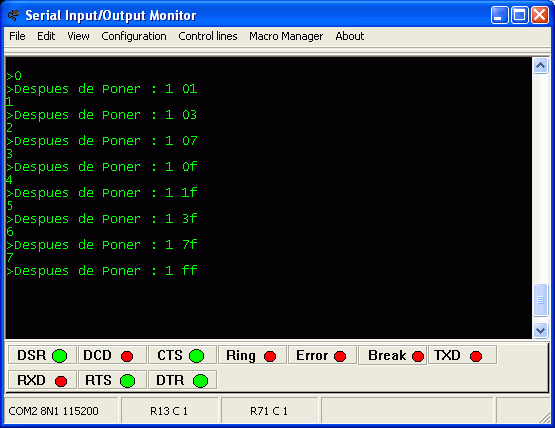The width and height of the screenshot is (555, 428).
Task: Click the terminal vertical scrollbar thumb
Action: point(540,299)
